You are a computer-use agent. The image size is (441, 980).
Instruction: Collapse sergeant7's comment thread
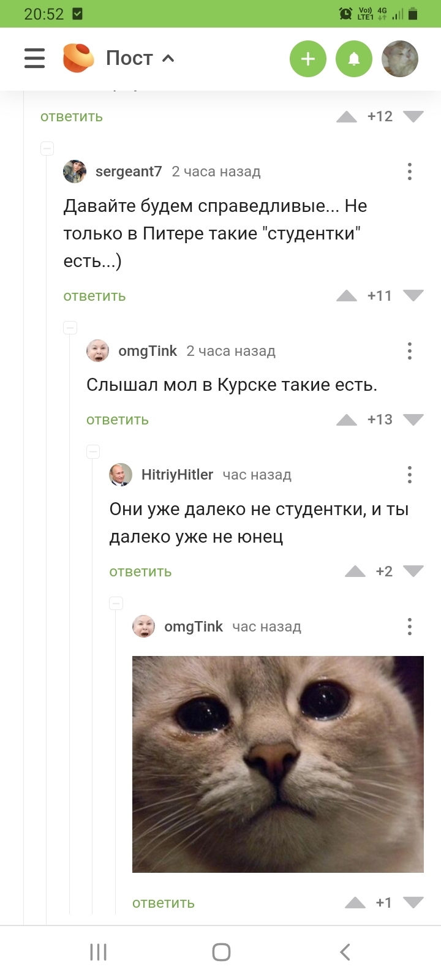click(x=47, y=148)
